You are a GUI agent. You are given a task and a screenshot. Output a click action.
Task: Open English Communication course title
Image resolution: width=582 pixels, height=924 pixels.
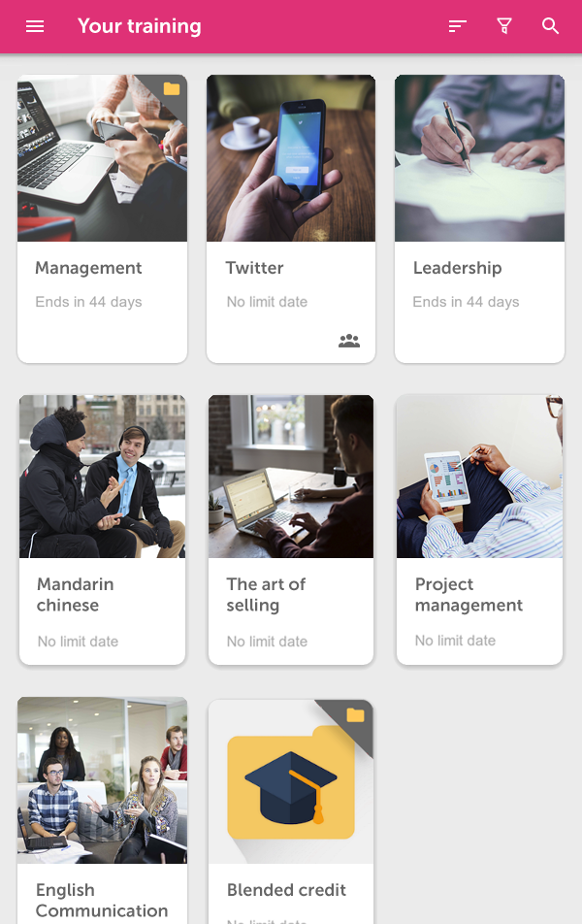tap(102, 900)
